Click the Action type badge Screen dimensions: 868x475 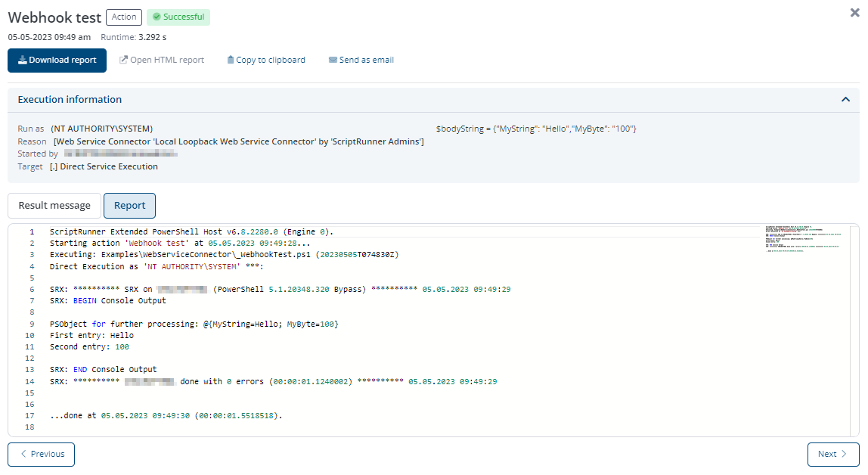(x=124, y=17)
